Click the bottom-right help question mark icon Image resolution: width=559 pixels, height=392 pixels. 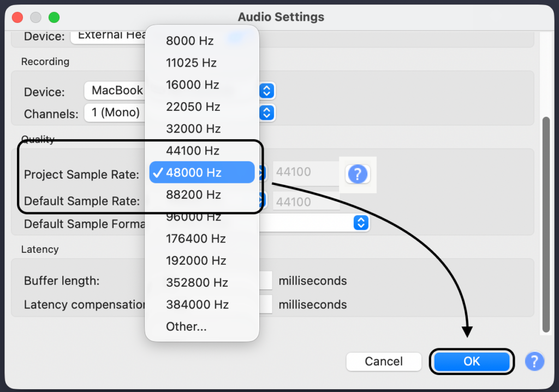click(x=534, y=361)
